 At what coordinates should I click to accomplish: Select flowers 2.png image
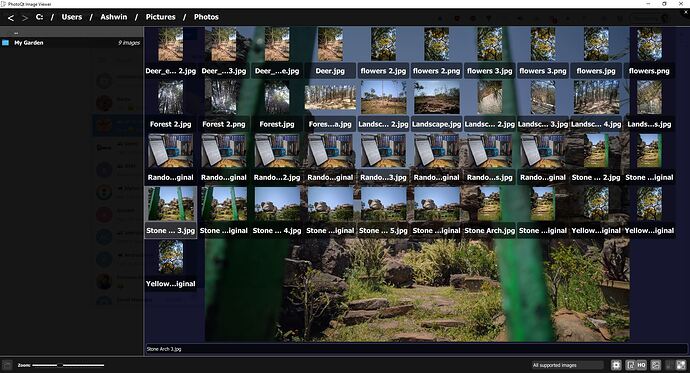(x=437, y=52)
